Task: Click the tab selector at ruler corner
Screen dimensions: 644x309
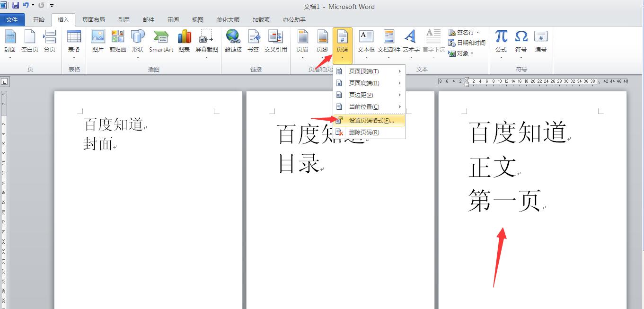Action: click(x=4, y=81)
